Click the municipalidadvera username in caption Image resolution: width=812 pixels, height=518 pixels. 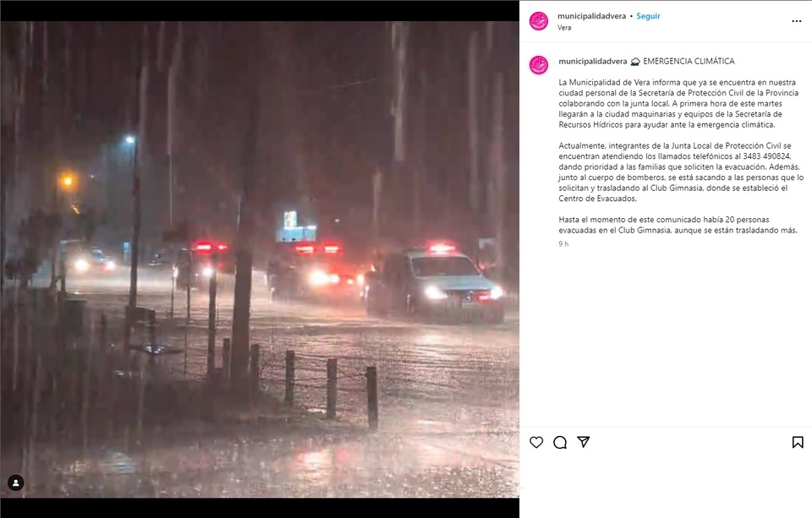[592, 61]
